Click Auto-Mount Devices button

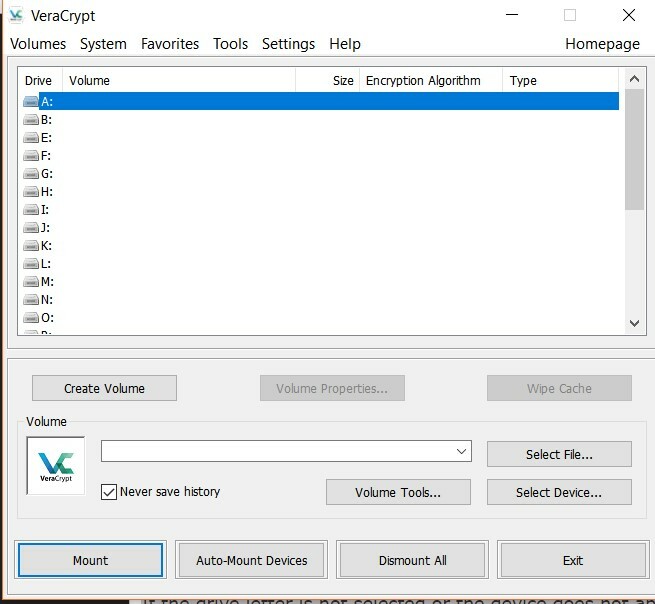pyautogui.click(x=251, y=560)
